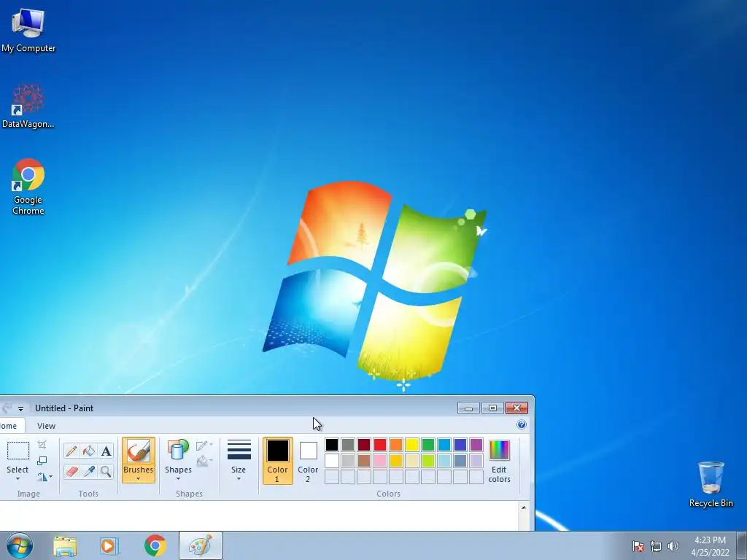This screenshot has width=747, height=560.
Task: Select Color 2 background button
Action: pos(308,461)
